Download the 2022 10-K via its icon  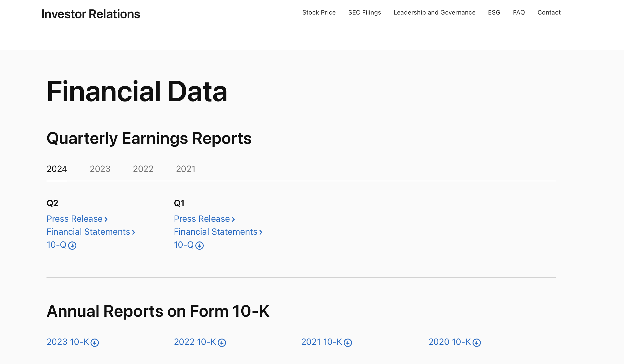tap(222, 343)
